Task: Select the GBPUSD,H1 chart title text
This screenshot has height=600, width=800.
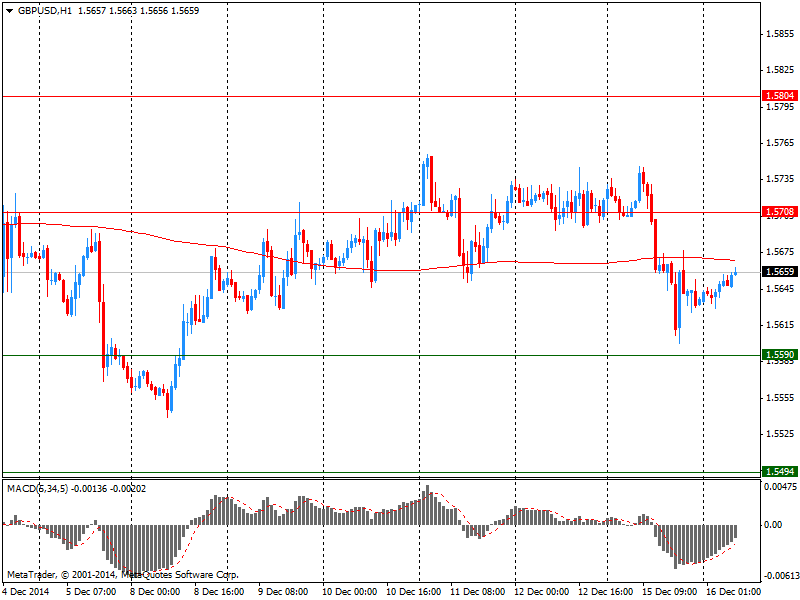Action: (x=45, y=11)
